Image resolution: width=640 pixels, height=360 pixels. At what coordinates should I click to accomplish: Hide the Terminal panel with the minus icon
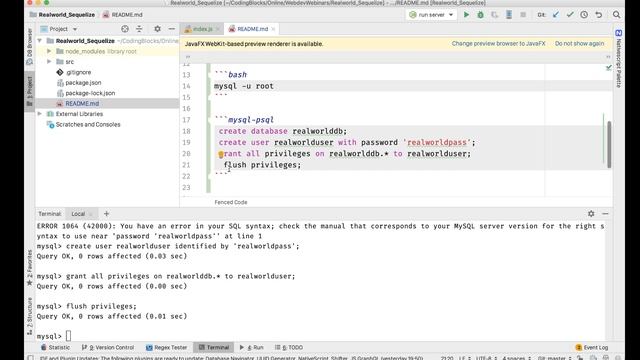[x=605, y=213]
